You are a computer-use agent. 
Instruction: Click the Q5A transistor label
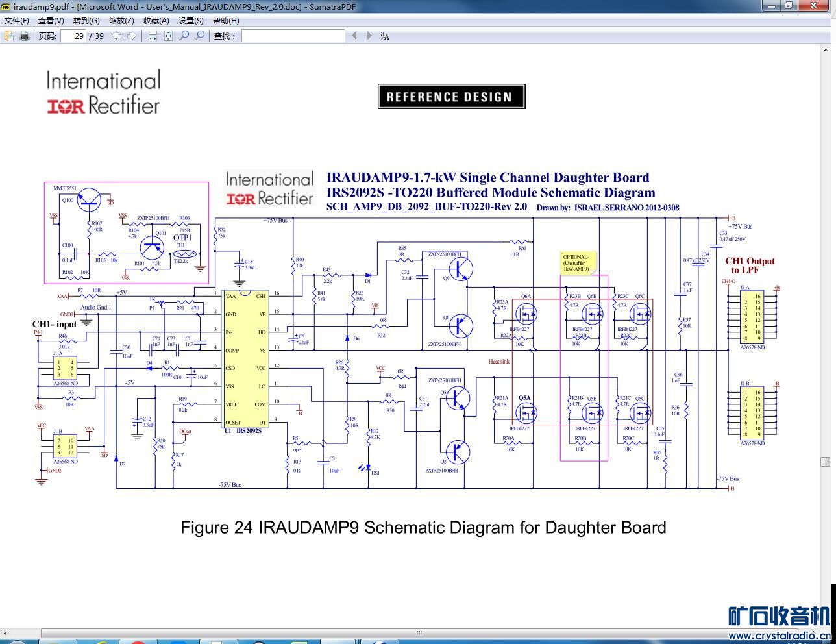pos(524,398)
